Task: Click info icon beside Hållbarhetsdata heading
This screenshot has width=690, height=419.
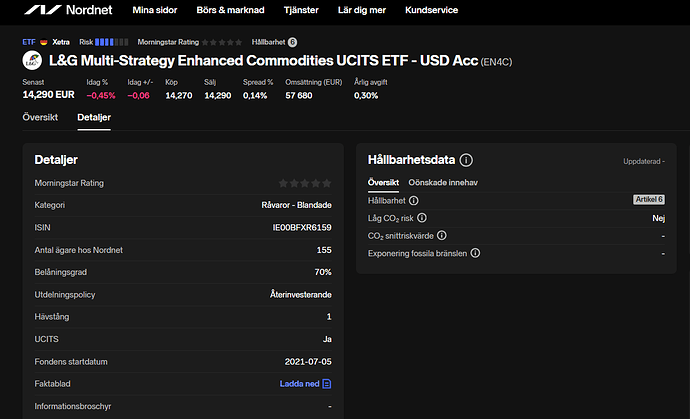Action: coord(466,160)
